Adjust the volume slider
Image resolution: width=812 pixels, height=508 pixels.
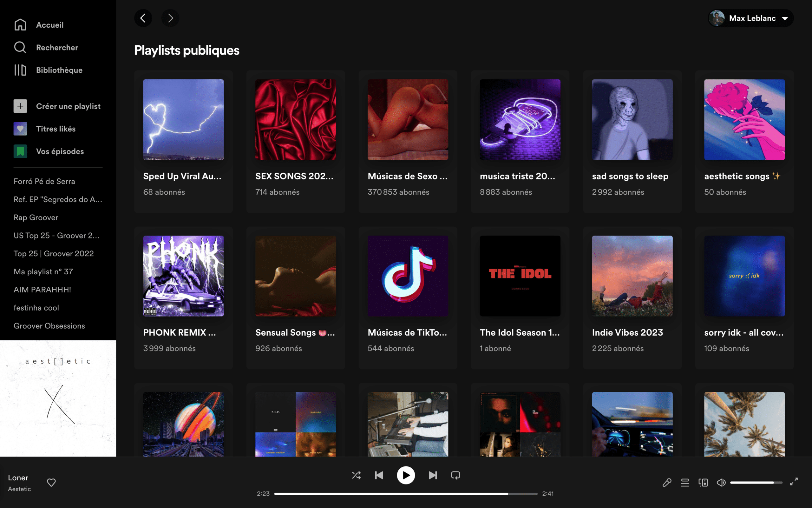pyautogui.click(x=756, y=483)
